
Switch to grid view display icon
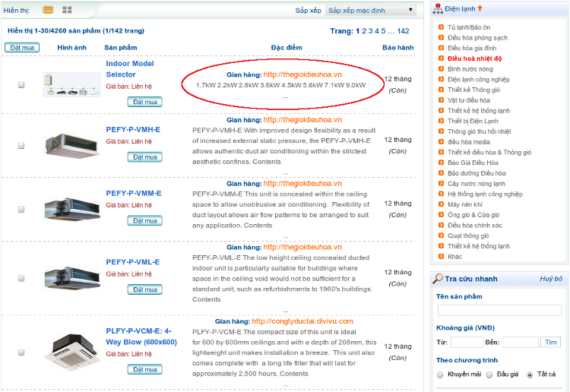(x=67, y=10)
